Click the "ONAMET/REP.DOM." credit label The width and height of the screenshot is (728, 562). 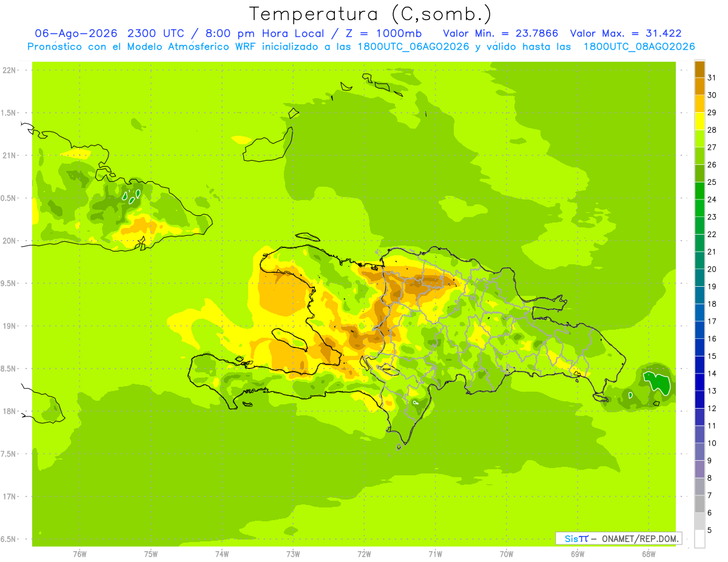[639, 538]
